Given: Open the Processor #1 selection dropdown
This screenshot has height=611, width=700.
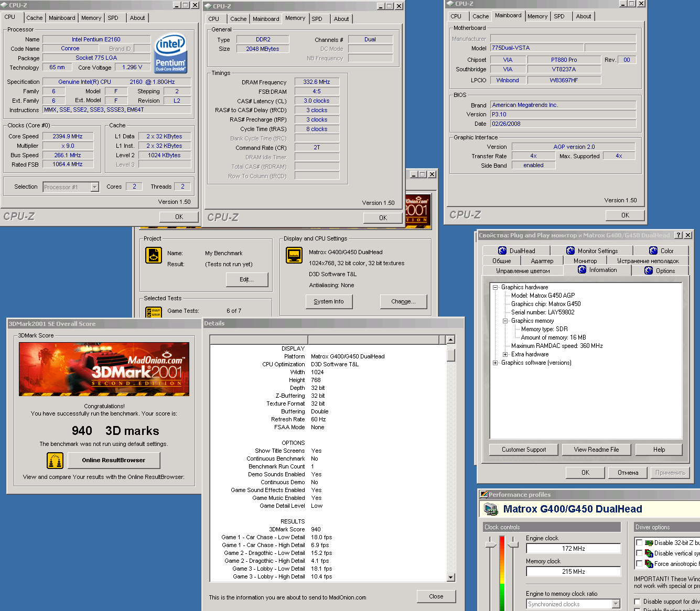Looking at the screenshot, I should [x=94, y=187].
